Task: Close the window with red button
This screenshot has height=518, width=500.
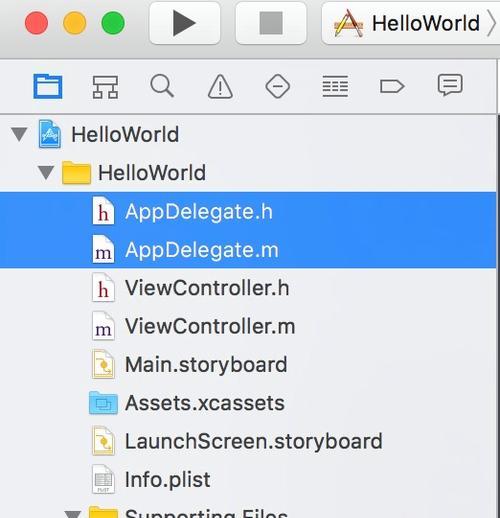Action: click(36, 23)
